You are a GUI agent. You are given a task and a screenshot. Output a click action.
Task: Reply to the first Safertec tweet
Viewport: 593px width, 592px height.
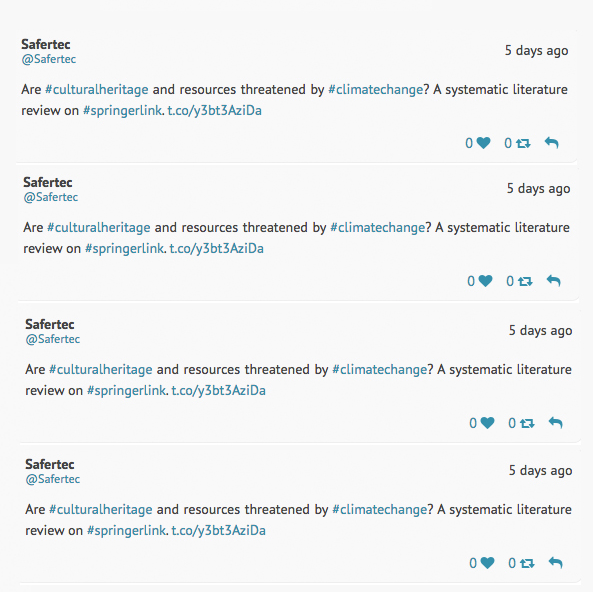coord(551,143)
